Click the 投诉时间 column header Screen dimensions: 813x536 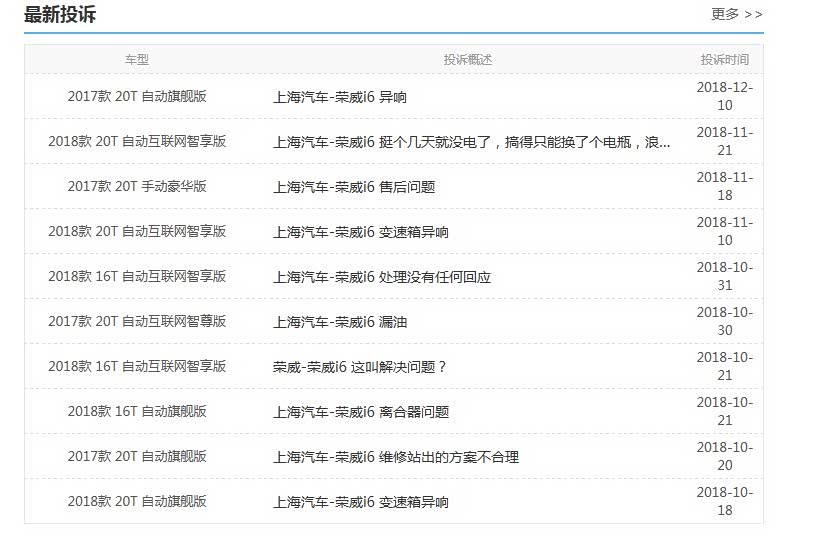724,60
